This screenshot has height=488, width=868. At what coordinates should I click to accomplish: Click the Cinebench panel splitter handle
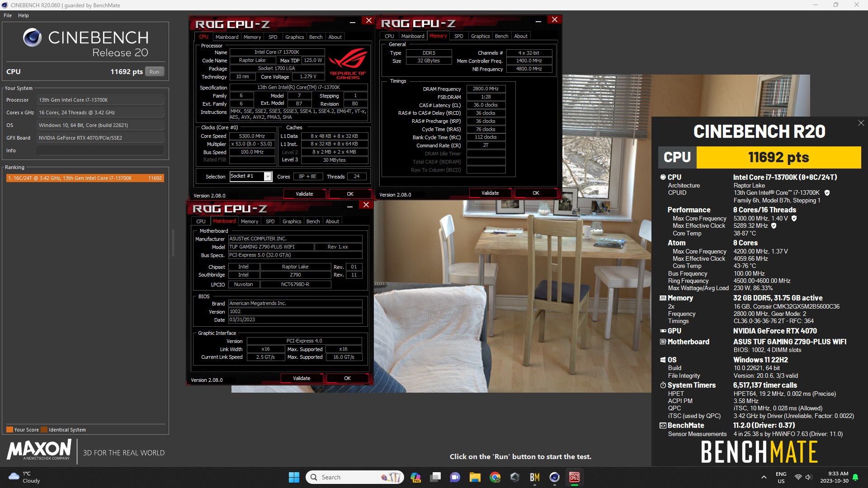click(173, 243)
